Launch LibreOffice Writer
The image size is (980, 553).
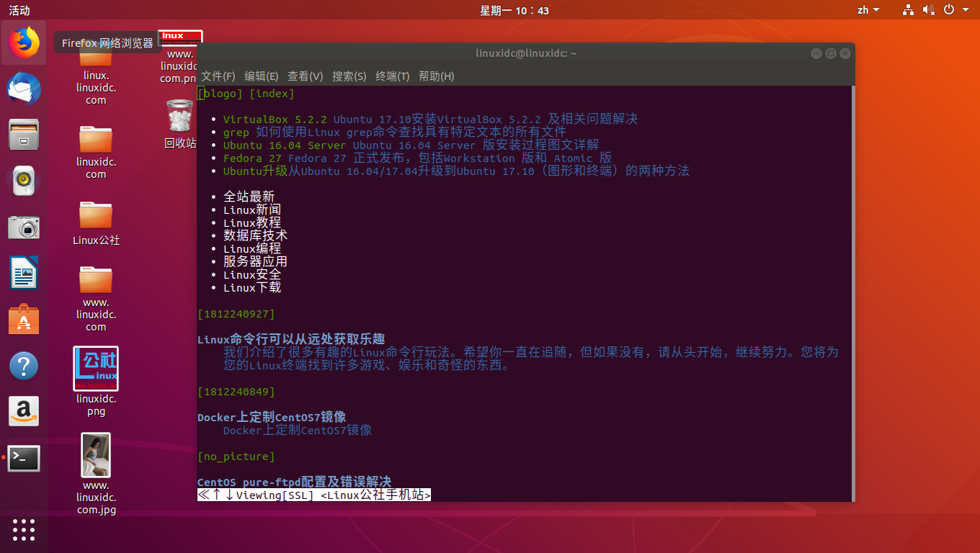point(24,274)
